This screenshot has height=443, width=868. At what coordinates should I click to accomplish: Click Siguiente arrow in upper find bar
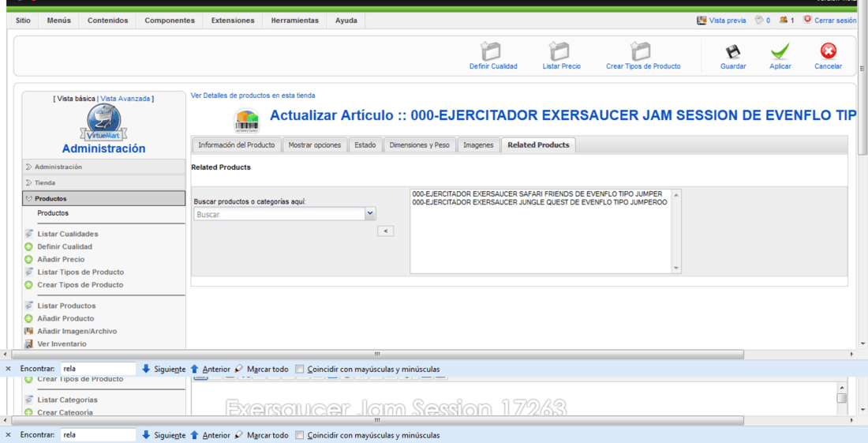(x=146, y=369)
